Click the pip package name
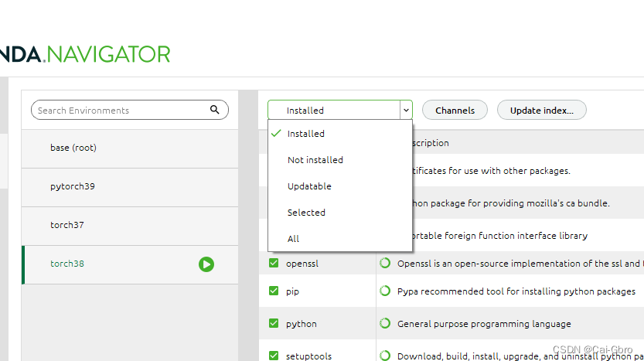Image resolution: width=644 pixels, height=361 pixels. coord(292,291)
